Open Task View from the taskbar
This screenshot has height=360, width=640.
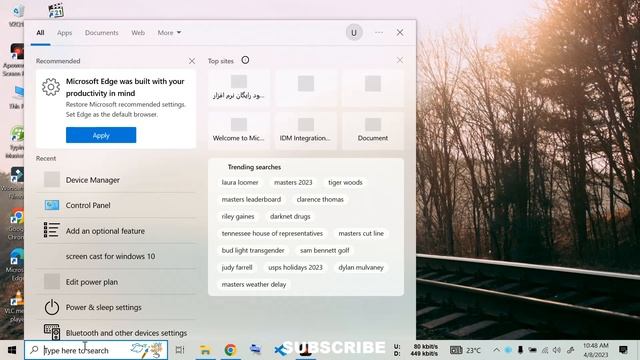click(180, 350)
